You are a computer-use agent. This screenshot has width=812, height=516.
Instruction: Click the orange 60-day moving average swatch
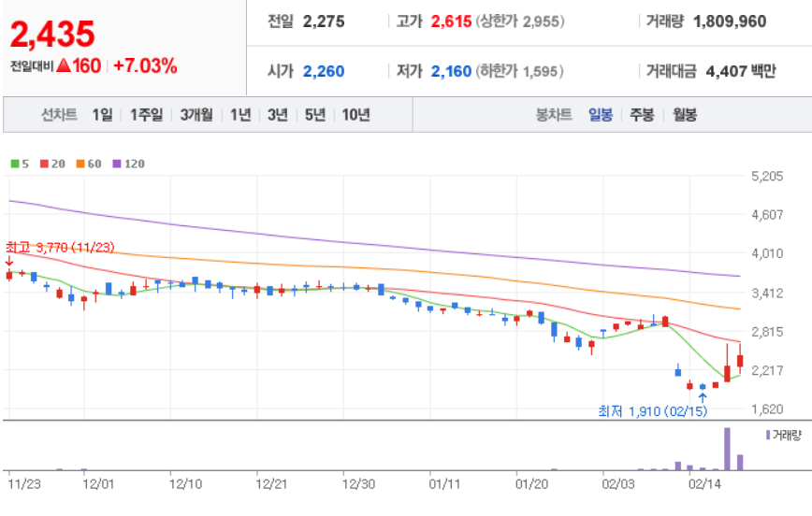coord(80,165)
